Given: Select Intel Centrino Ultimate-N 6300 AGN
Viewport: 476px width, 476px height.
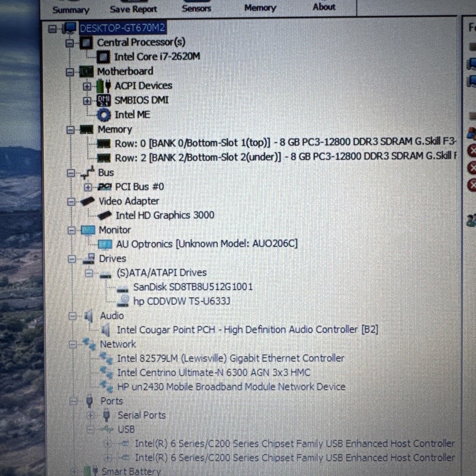Looking at the screenshot, I should (214, 372).
